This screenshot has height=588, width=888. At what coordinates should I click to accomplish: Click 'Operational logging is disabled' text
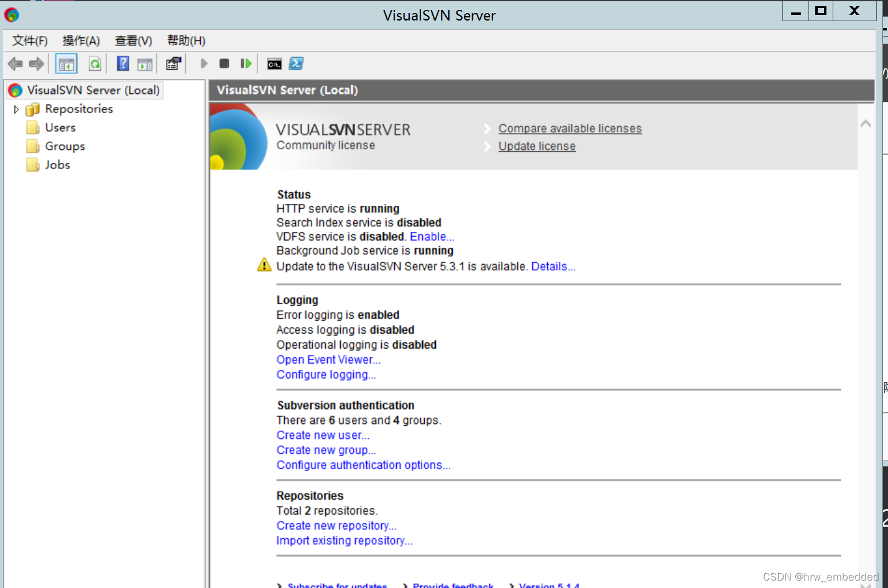357,345
